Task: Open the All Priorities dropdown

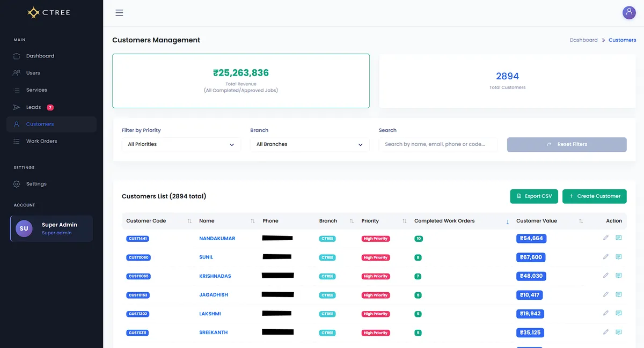Action: (181, 144)
